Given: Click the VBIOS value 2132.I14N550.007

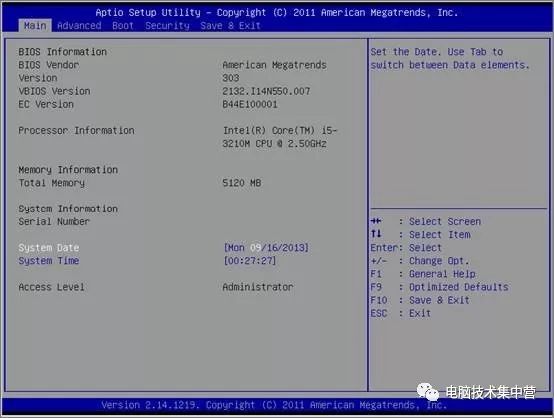Looking at the screenshot, I should (x=266, y=91).
